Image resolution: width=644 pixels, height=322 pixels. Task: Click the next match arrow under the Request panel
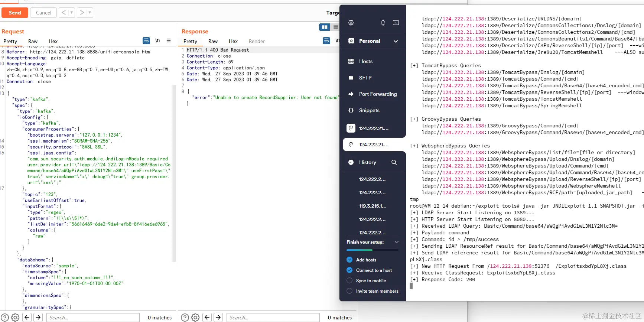38,318
